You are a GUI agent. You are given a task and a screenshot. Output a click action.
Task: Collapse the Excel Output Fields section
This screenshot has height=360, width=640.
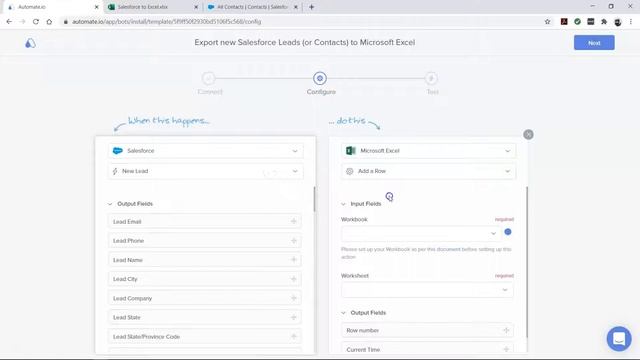(343, 313)
